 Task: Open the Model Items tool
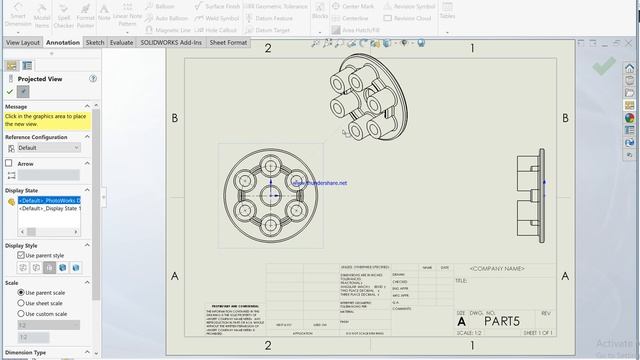pyautogui.click(x=42, y=16)
